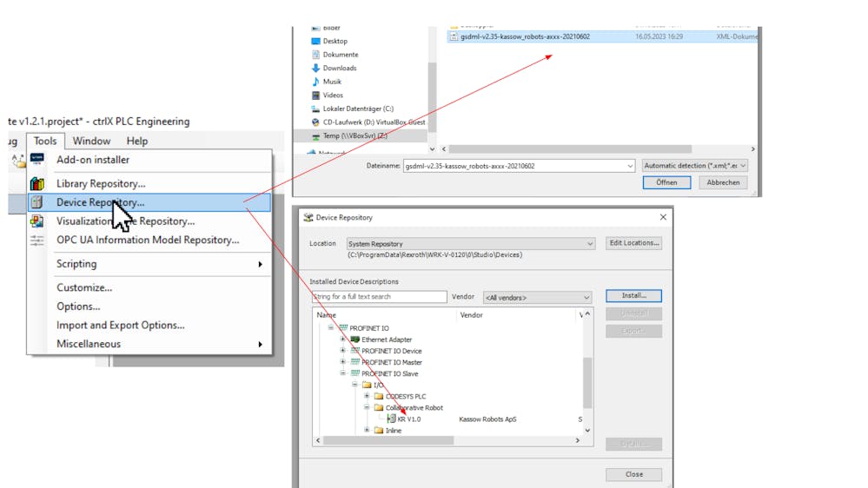Click the Lokaler Datenträger (C:) drive icon
Image resolution: width=868 pixels, height=488 pixels.
click(315, 109)
